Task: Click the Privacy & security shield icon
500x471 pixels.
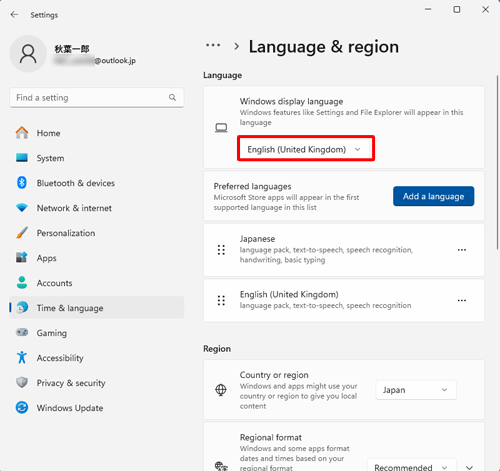Action: point(22,382)
